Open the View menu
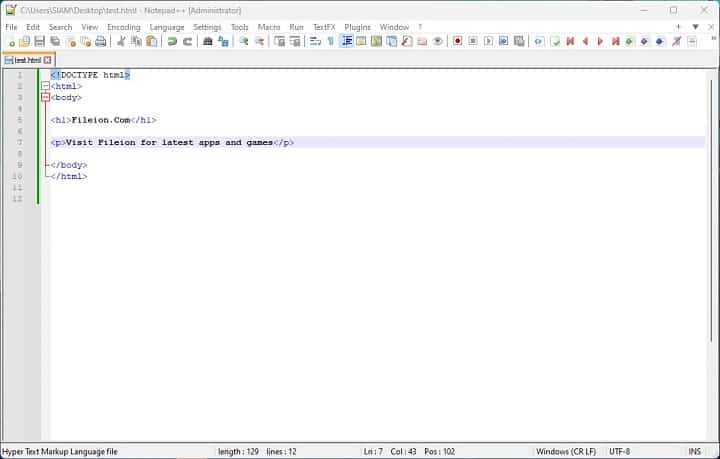Viewport: 720px width, 459px height. 90,27
